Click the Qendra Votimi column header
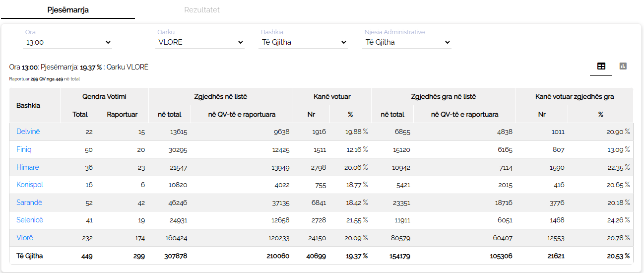The height and width of the screenshot is (273, 644). 104,96
